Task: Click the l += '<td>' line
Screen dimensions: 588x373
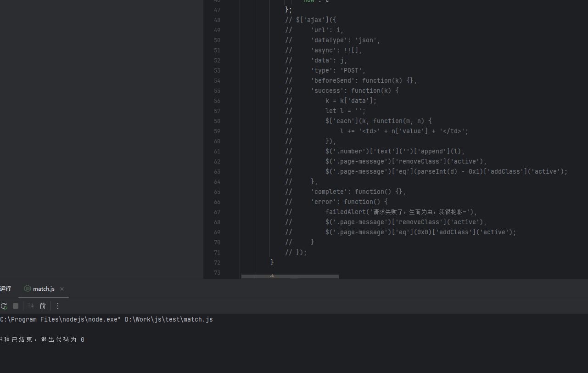Action: tap(377, 131)
